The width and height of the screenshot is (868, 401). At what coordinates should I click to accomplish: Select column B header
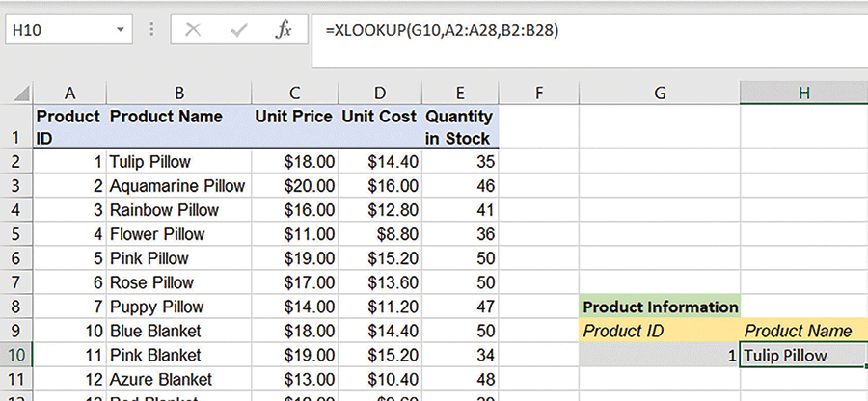point(178,93)
